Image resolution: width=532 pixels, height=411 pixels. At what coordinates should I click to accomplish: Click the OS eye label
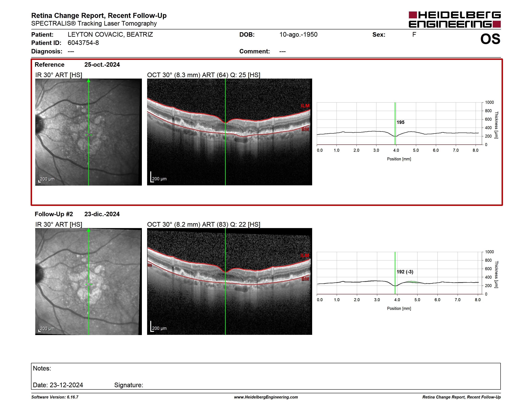click(x=490, y=39)
